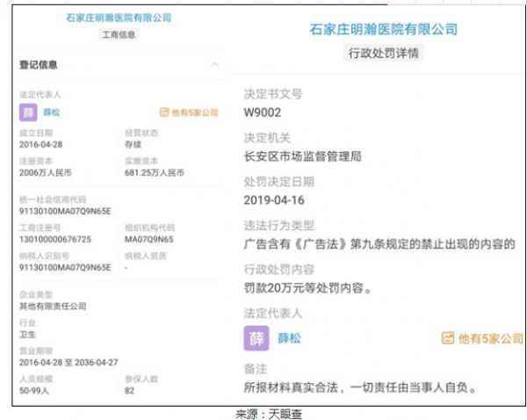Click violation type text mentioning 广告法
The image size is (527, 420).
379,244
